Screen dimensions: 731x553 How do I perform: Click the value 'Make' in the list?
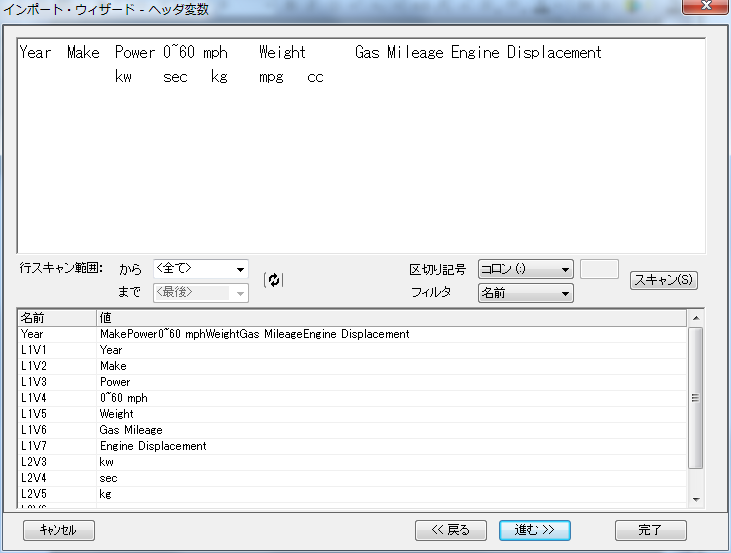pos(113,366)
